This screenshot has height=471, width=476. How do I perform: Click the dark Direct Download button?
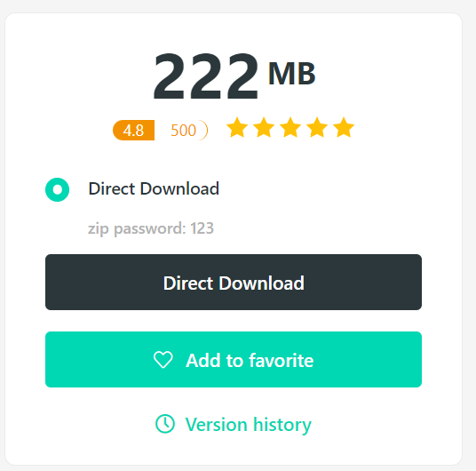click(234, 283)
